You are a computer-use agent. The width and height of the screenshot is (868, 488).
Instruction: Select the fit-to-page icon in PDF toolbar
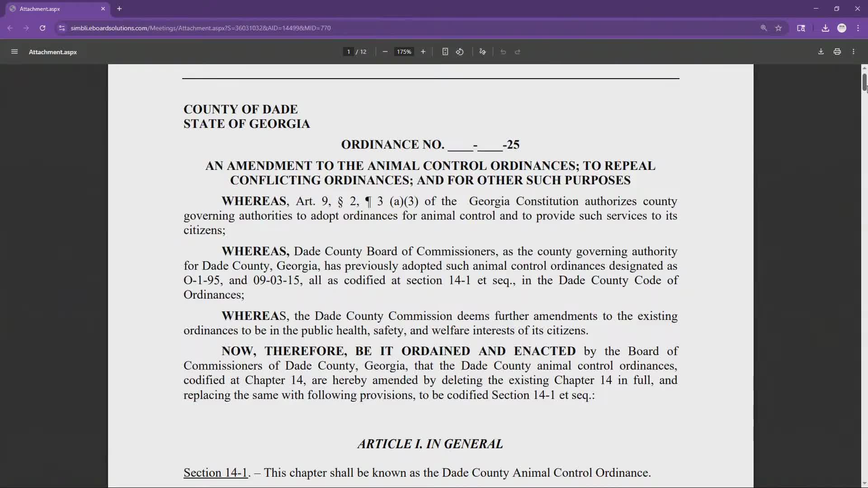coord(445,52)
